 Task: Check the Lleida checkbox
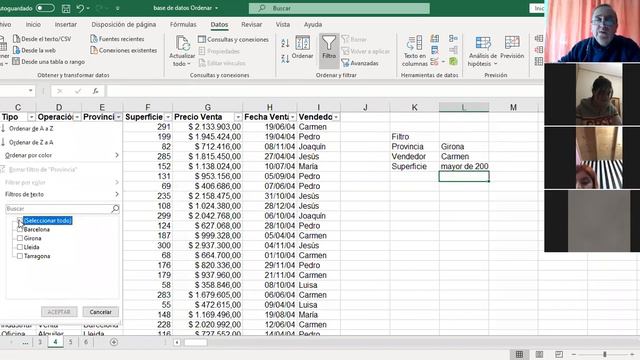20,247
